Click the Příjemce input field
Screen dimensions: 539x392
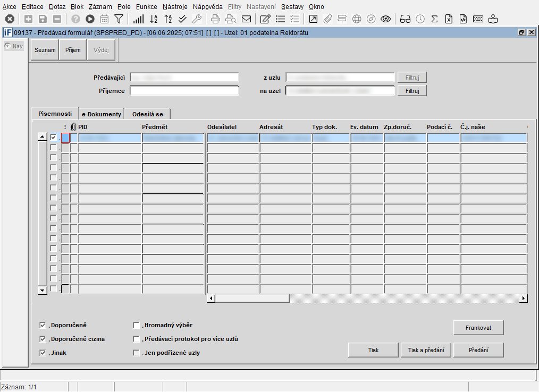click(x=184, y=91)
